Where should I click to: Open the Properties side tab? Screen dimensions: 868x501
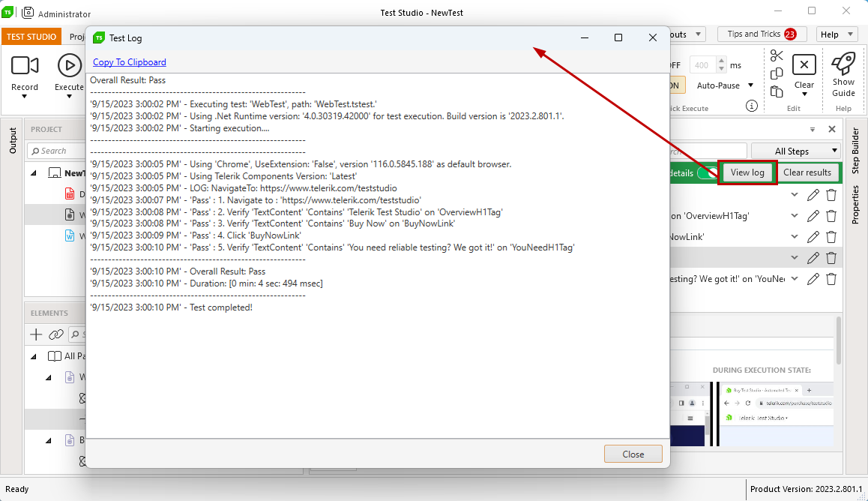[x=855, y=204]
